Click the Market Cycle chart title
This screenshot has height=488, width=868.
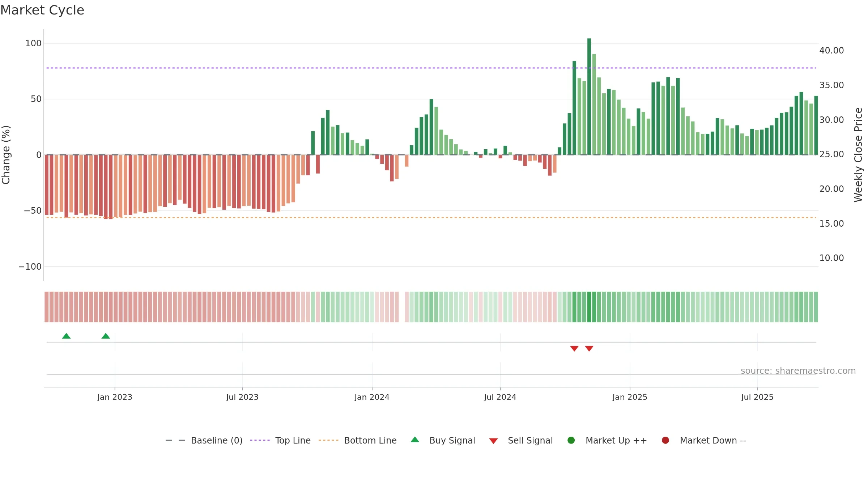(42, 10)
